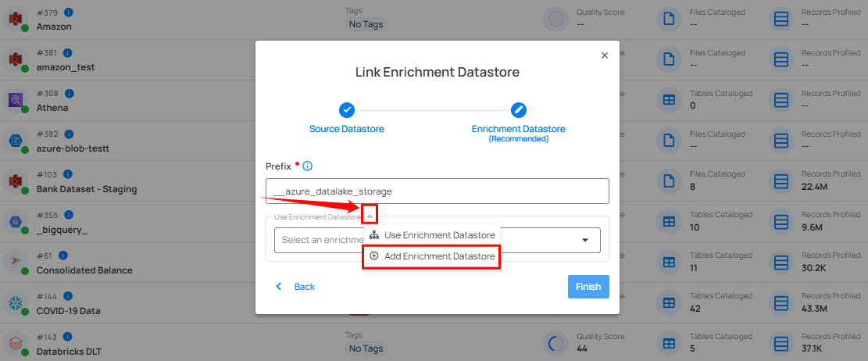Click the Prefix input field
This screenshot has height=361, width=868.
438,191
